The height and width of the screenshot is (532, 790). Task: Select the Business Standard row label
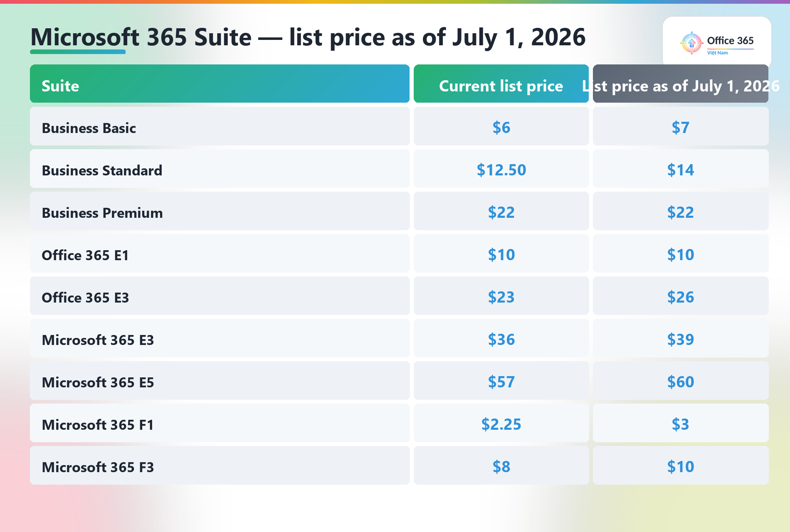pos(102,170)
